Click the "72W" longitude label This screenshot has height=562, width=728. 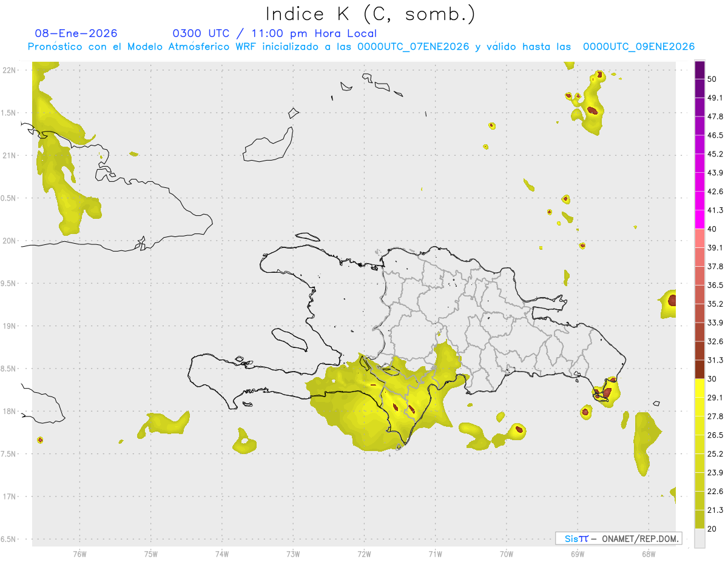(364, 554)
